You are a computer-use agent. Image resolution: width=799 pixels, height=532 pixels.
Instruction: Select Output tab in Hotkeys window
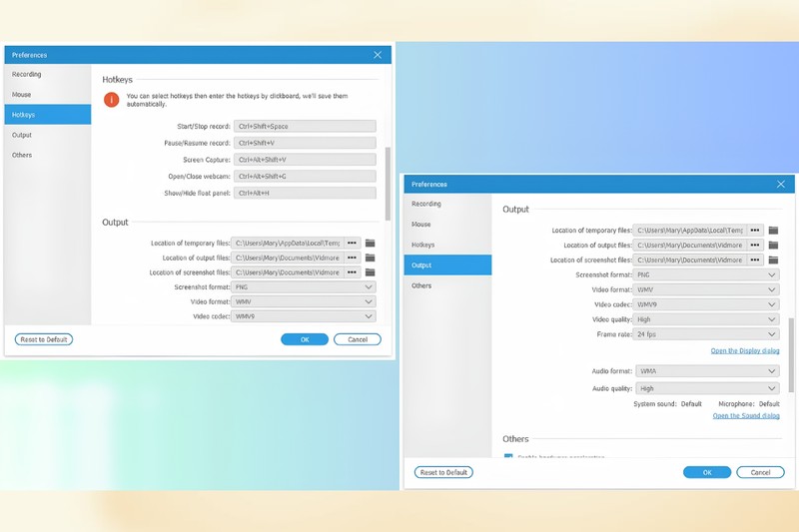coord(48,135)
